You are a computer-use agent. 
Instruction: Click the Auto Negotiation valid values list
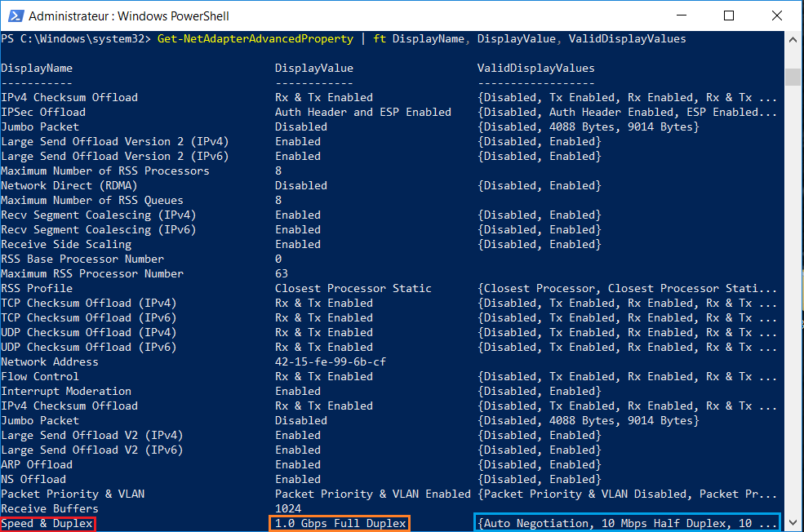pos(627,523)
